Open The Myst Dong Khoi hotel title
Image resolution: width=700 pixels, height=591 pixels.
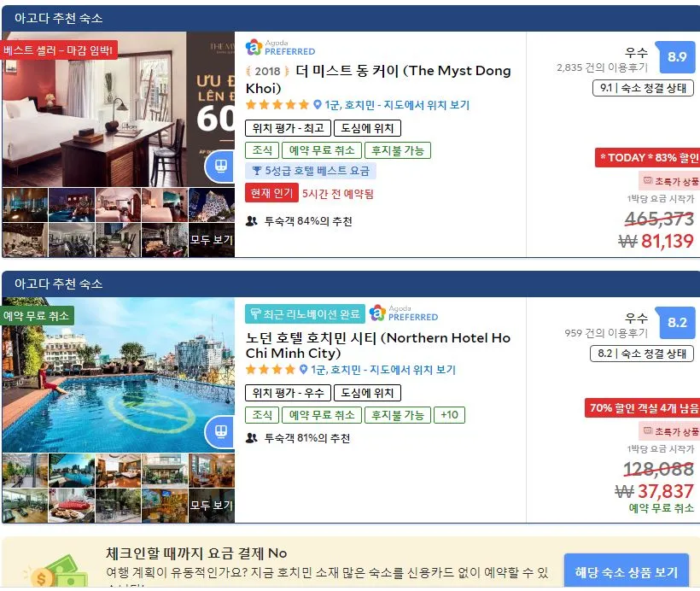point(378,79)
